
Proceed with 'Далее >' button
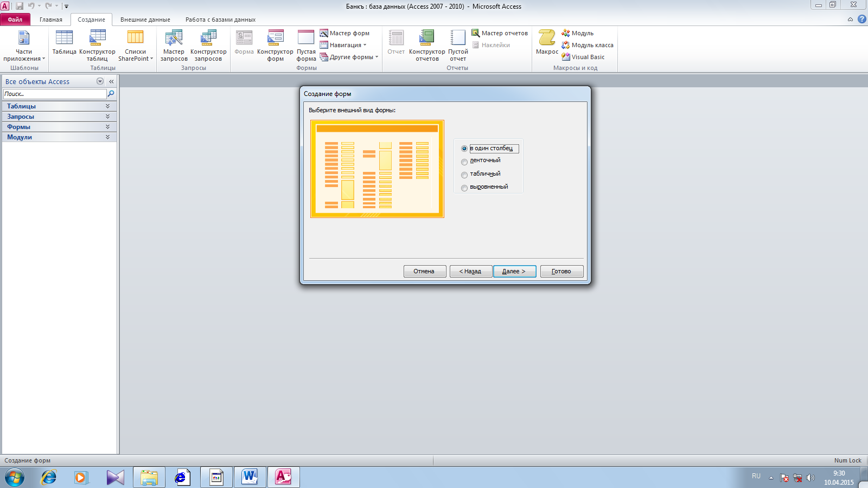(x=515, y=271)
